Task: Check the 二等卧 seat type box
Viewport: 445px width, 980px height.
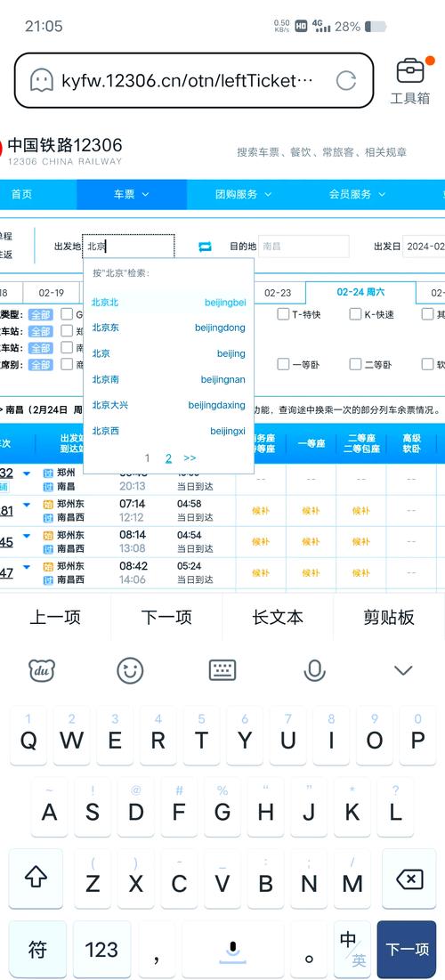Action: (356, 364)
